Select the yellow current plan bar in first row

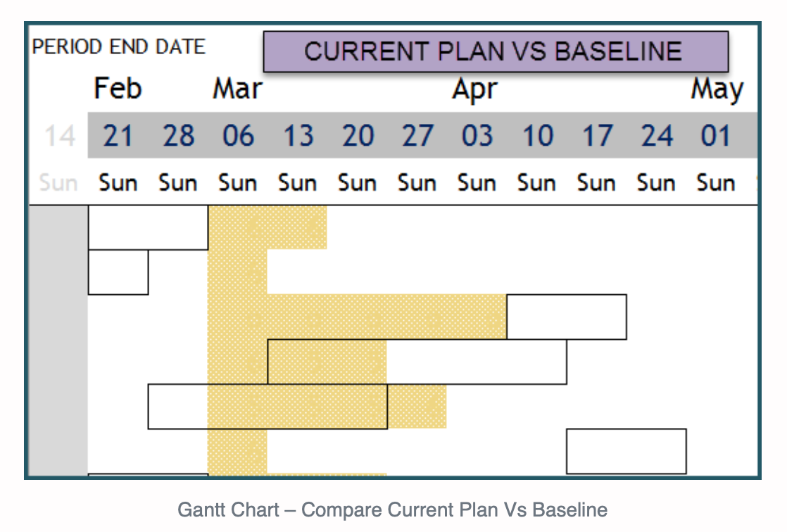click(267, 227)
